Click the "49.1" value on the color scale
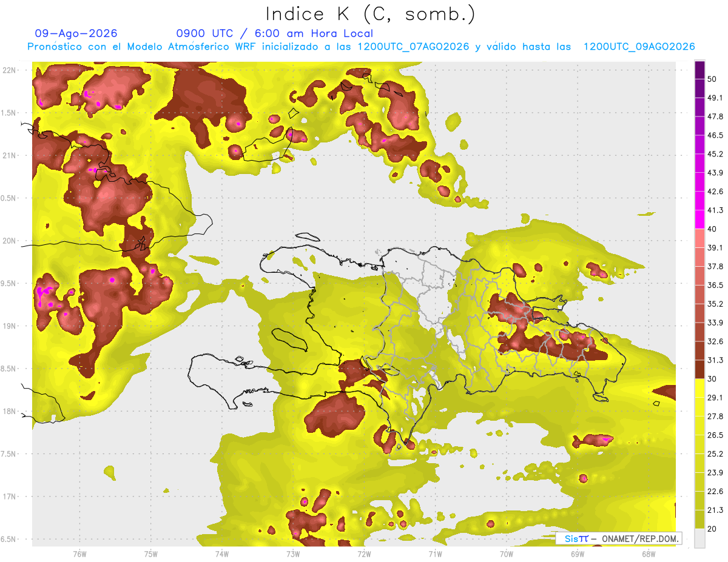The width and height of the screenshot is (728, 562). [715, 98]
